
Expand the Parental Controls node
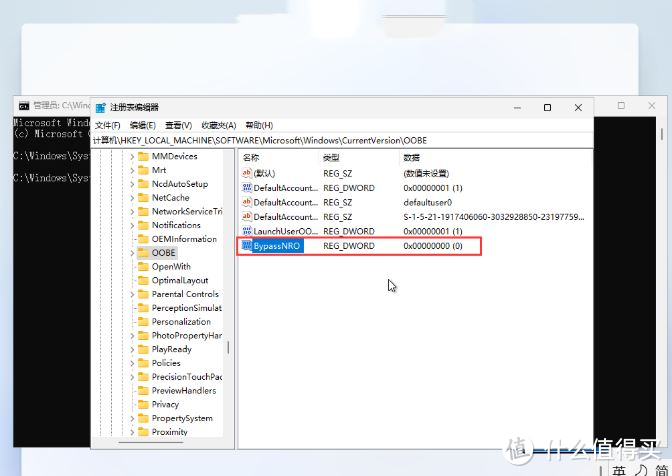tap(132, 294)
